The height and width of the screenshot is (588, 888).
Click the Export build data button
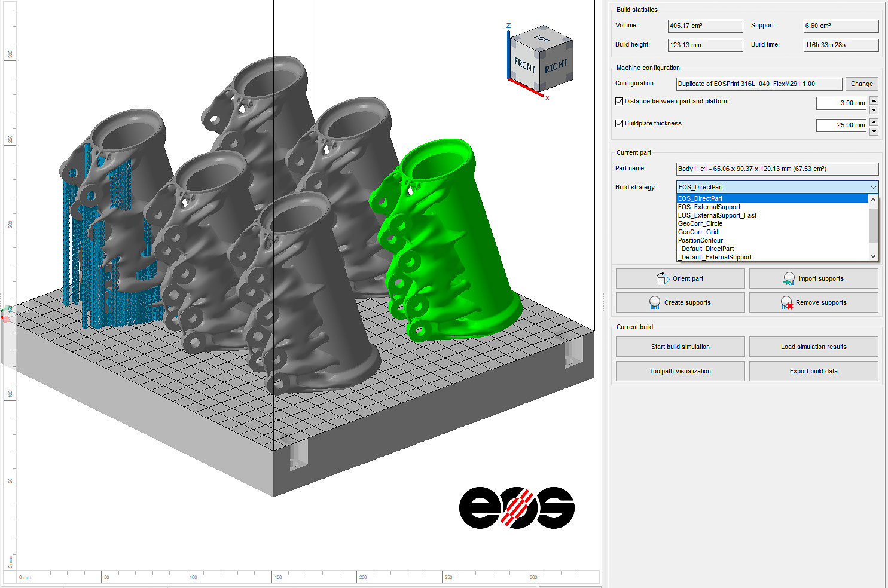point(813,371)
